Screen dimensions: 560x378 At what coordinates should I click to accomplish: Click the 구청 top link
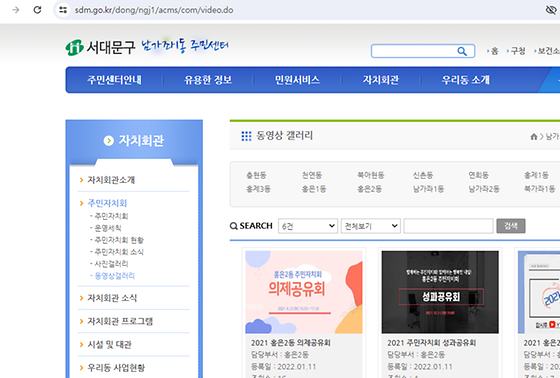[518, 51]
